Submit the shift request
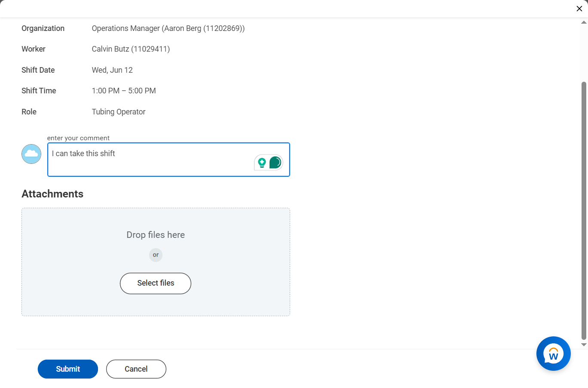This screenshot has width=588, height=388. point(68,369)
